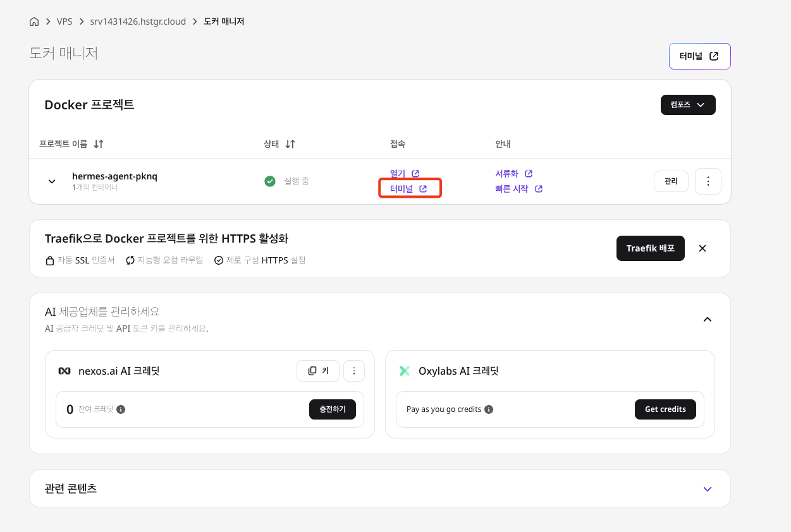
Task: Sort by 상태 arrows icon
Action: pos(290,144)
